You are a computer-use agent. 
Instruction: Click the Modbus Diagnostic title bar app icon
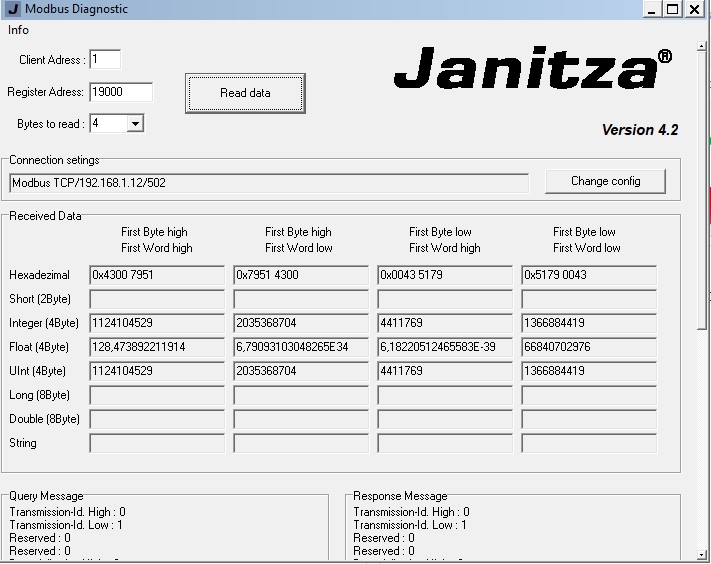[x=14, y=9]
